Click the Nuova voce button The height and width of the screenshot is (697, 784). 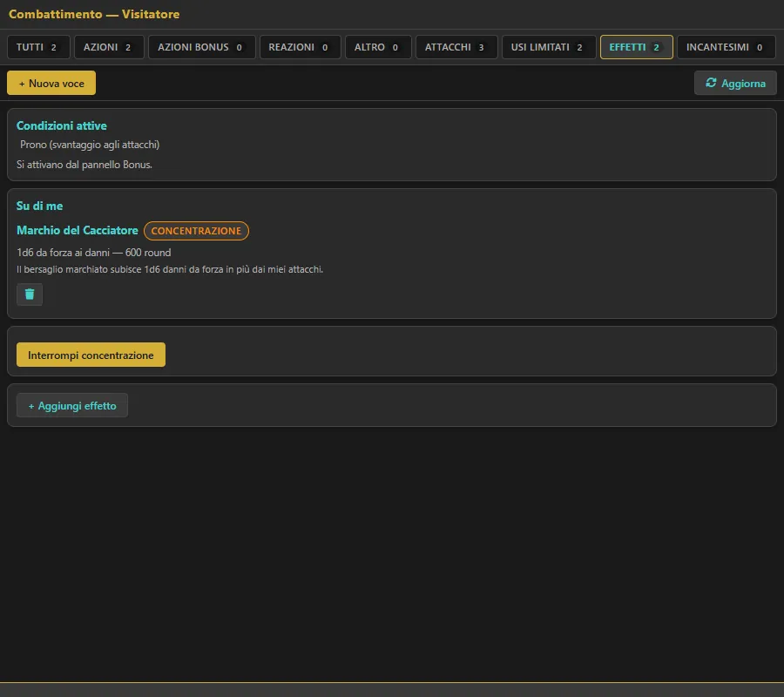51,83
